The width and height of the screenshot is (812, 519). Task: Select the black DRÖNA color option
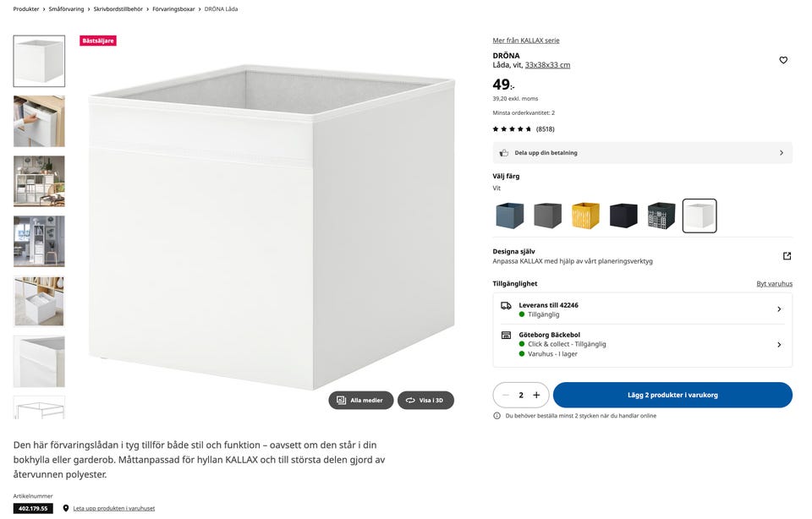623,216
